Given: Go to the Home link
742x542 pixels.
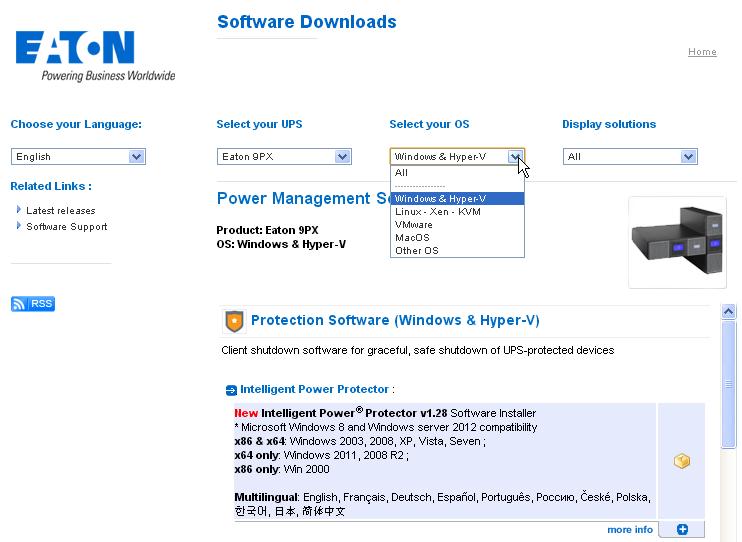Looking at the screenshot, I should click(702, 52).
